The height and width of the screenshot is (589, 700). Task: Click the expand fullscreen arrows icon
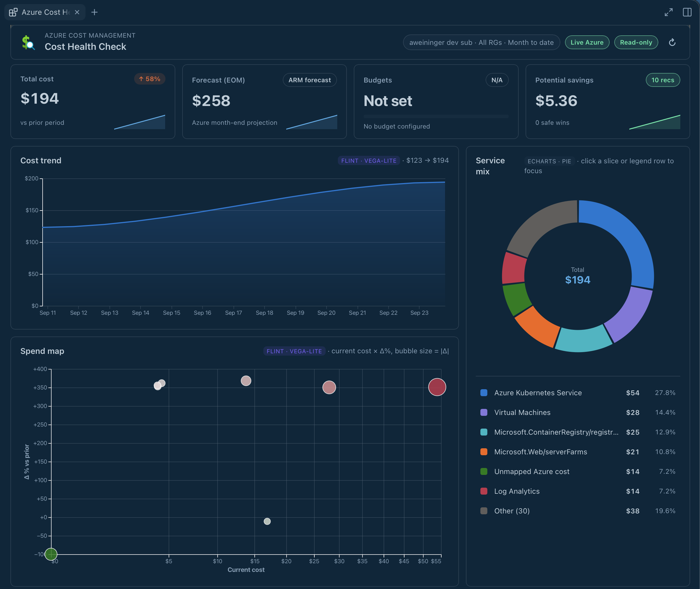[668, 12]
